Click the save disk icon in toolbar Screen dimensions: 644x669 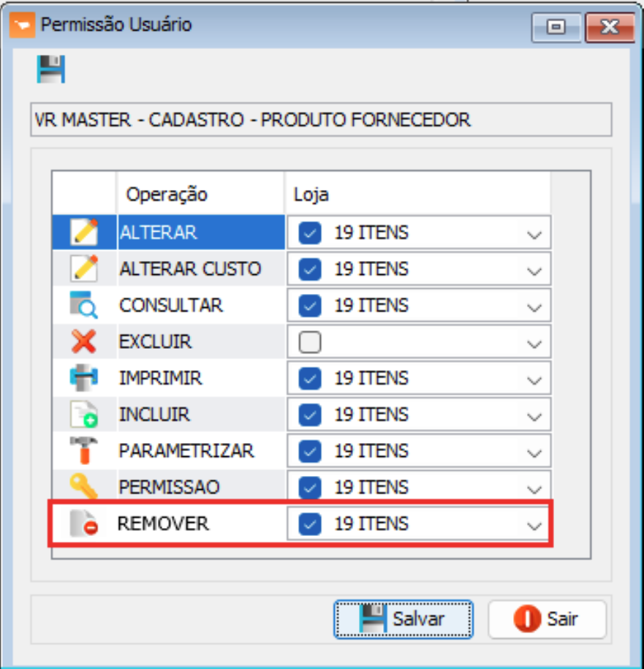click(x=51, y=70)
